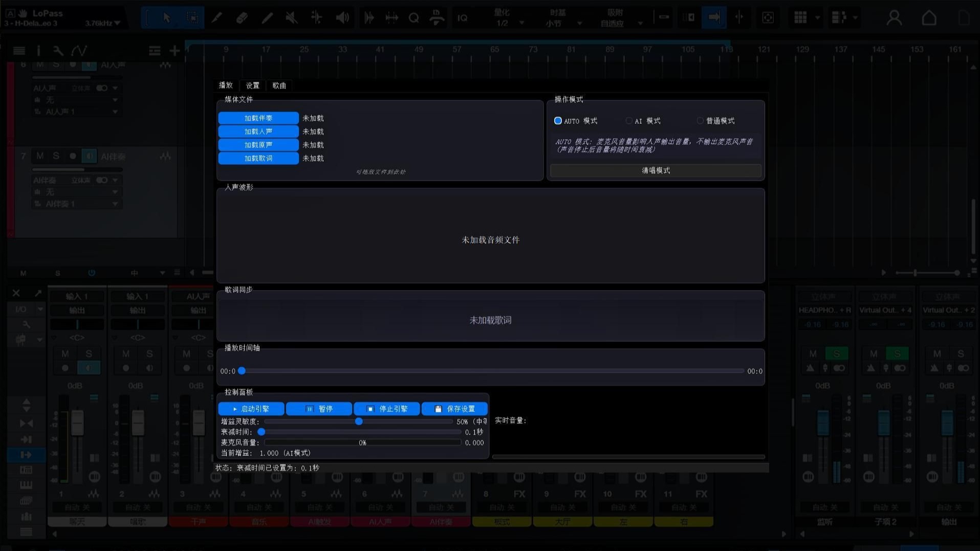Click the keyboard icon in mixer sidebar
Screen dimensions: 980x551
tap(26, 484)
